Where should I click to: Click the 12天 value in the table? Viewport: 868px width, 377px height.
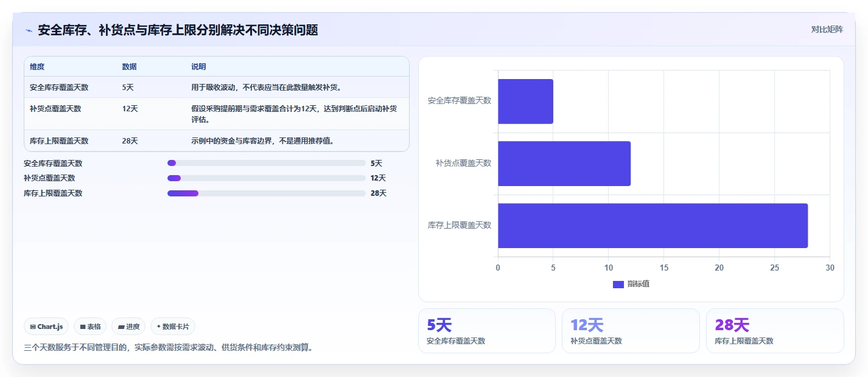130,108
